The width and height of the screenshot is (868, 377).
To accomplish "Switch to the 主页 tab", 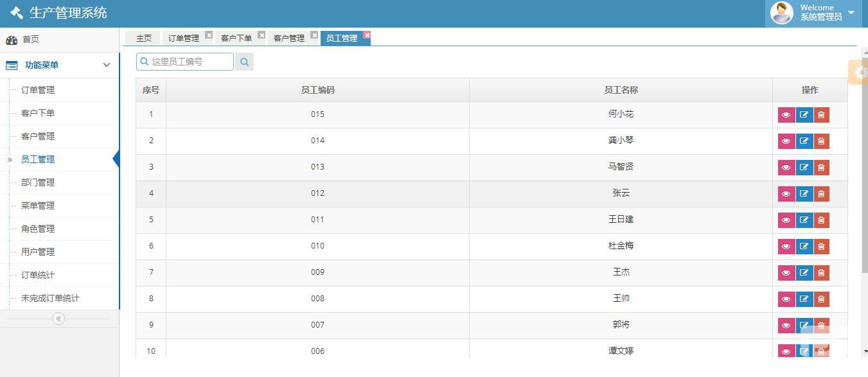I will coord(143,39).
